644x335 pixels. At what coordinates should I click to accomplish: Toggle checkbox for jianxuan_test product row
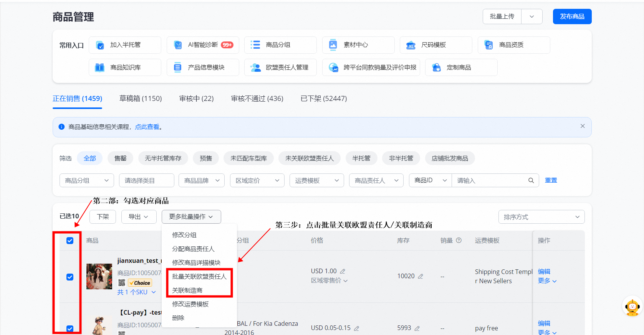pyautogui.click(x=70, y=277)
